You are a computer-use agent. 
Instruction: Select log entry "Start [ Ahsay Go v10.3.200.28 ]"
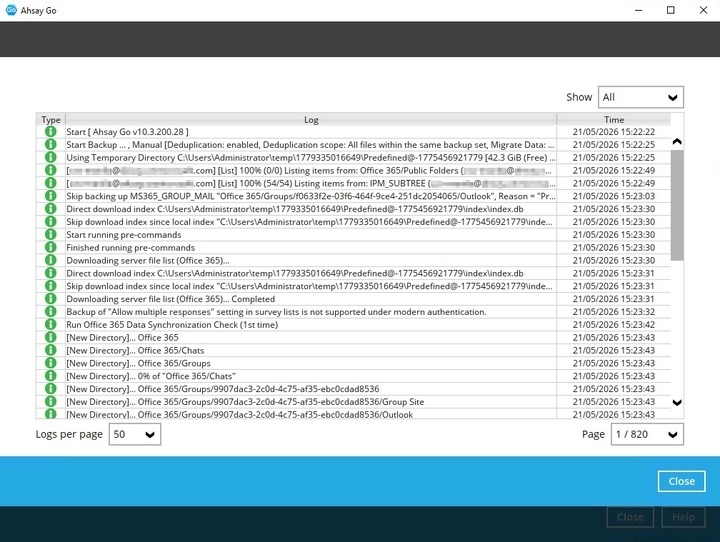[x=127, y=132]
